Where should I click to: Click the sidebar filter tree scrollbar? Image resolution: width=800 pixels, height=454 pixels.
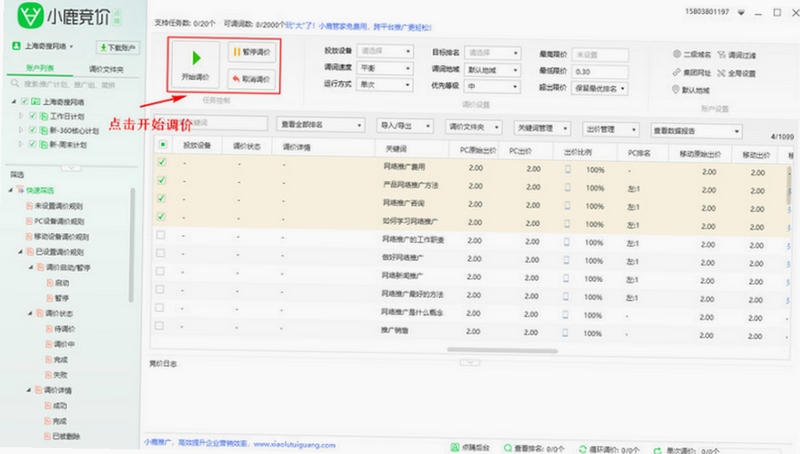(132, 245)
